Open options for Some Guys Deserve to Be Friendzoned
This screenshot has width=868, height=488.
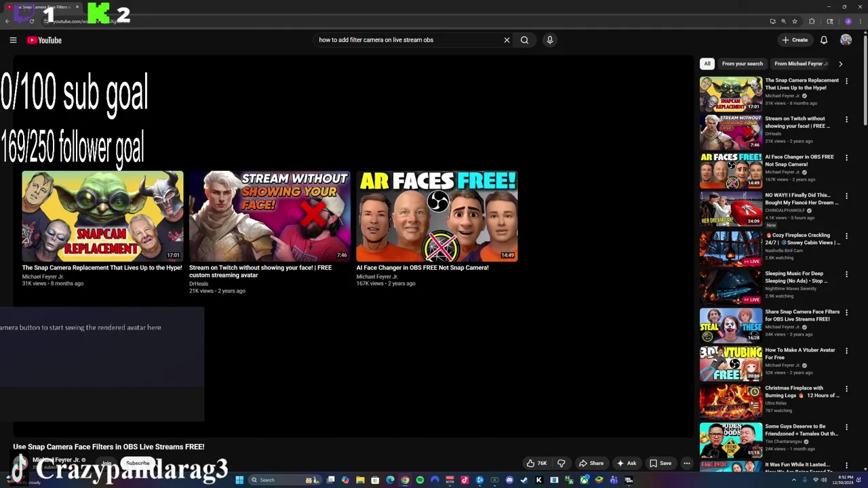coord(846,427)
